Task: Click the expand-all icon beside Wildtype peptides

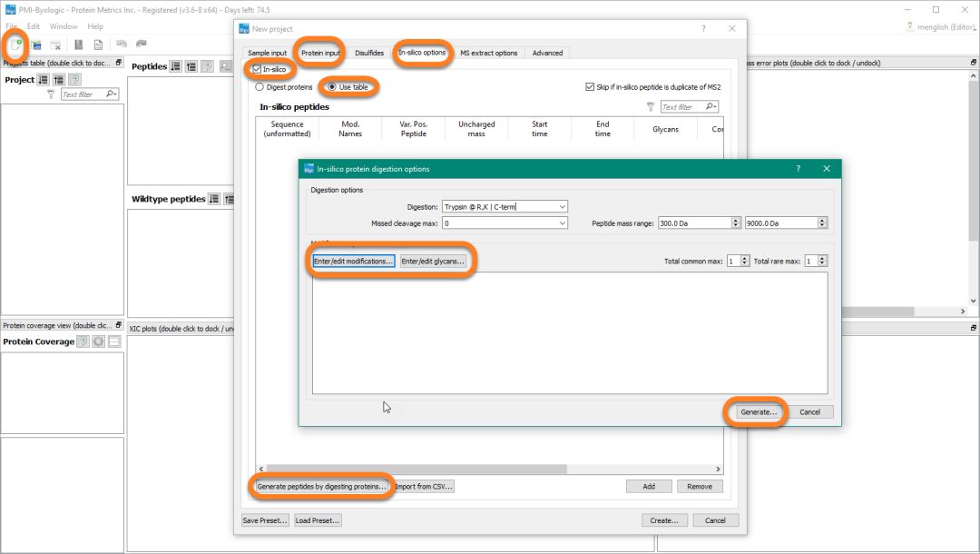Action: tap(214, 199)
